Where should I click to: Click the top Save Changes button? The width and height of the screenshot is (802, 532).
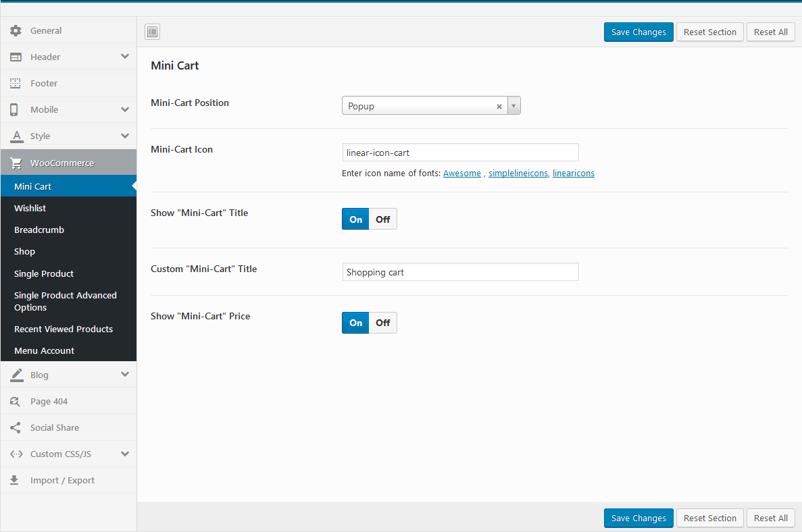638,32
